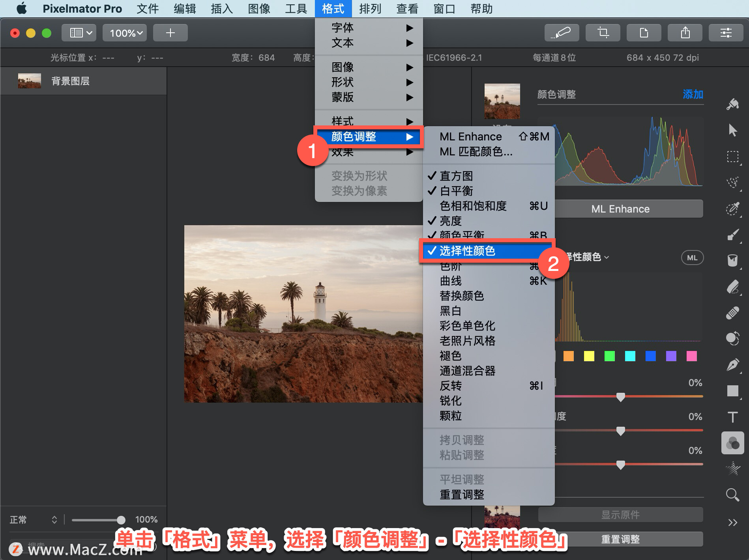
Task: Select the Pen tool
Action: pos(733,365)
